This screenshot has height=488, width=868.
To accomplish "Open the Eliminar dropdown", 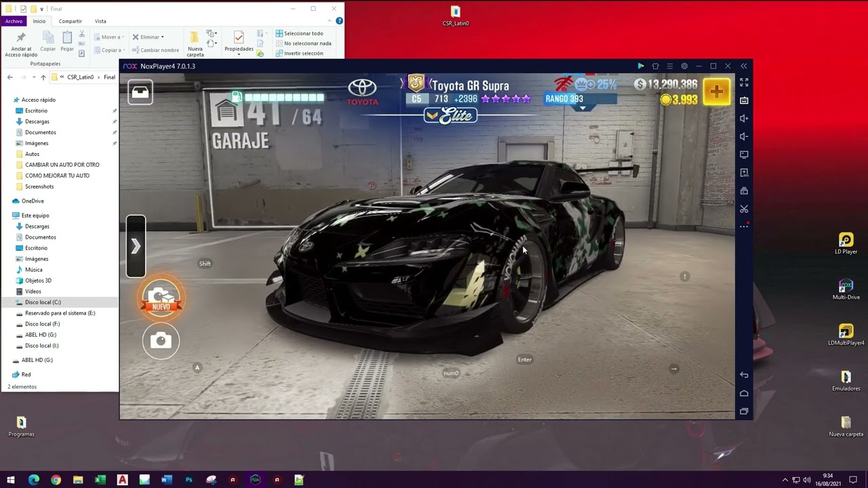I will pyautogui.click(x=148, y=37).
